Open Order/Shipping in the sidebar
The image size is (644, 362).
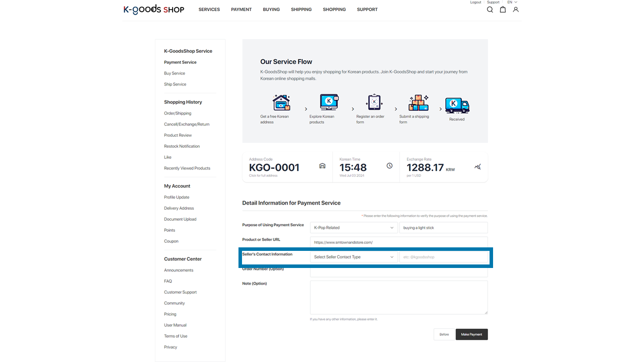[178, 113]
